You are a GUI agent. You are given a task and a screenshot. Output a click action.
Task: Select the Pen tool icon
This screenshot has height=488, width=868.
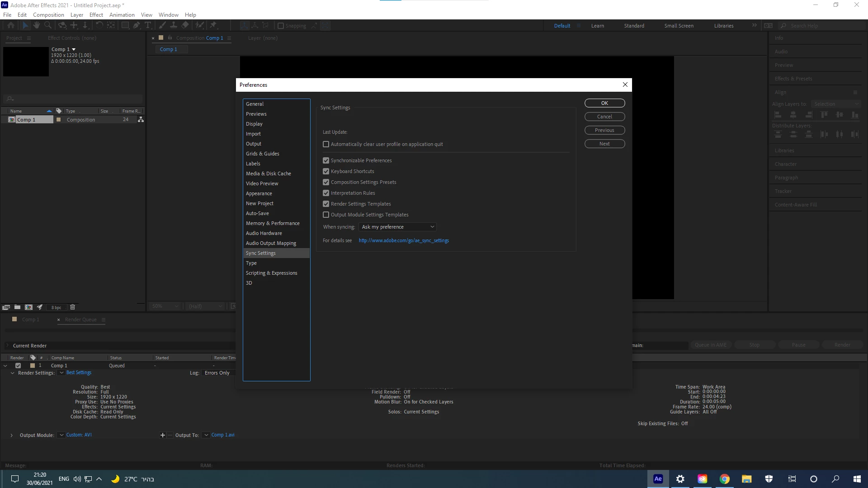coord(136,25)
